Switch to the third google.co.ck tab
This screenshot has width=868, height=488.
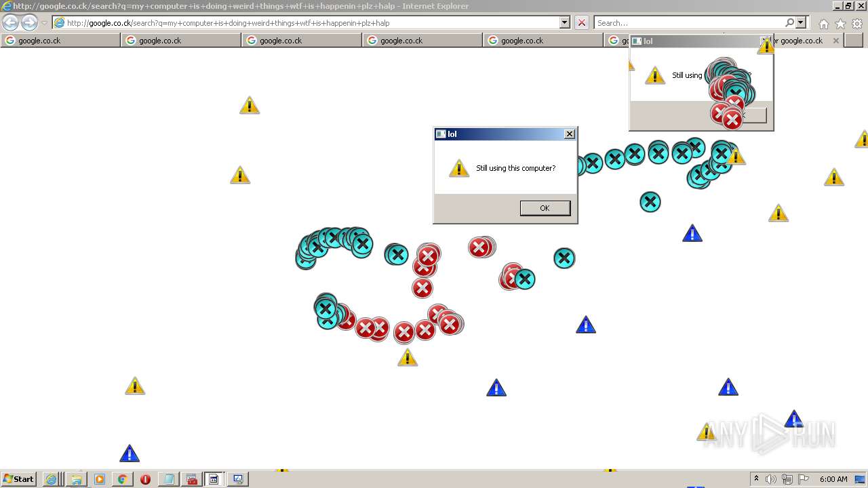tap(302, 40)
